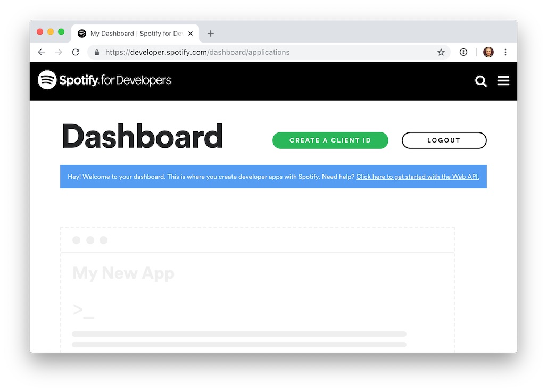Reload the page with the refresh icon
The image size is (547, 392).
tap(76, 52)
